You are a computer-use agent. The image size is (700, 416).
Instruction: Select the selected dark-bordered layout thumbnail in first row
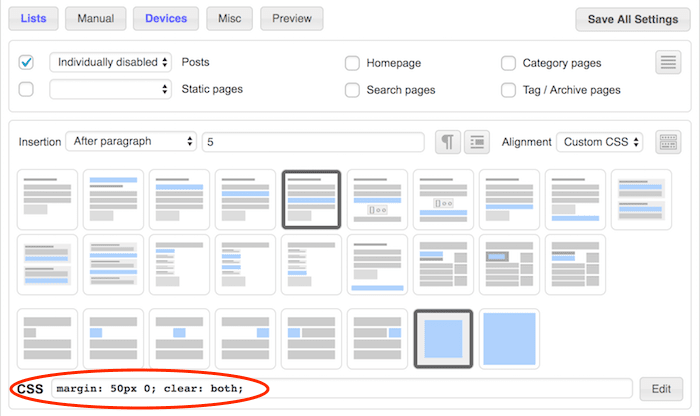click(312, 199)
